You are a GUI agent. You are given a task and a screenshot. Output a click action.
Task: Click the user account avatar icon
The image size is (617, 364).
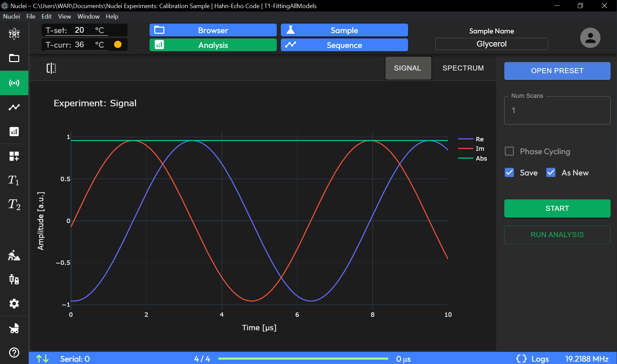(x=590, y=37)
